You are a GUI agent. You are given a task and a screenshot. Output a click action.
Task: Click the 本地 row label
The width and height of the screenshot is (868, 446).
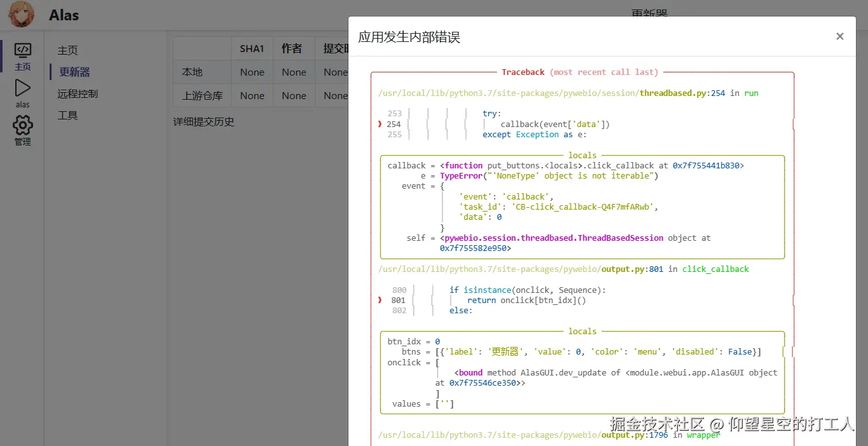coord(192,72)
